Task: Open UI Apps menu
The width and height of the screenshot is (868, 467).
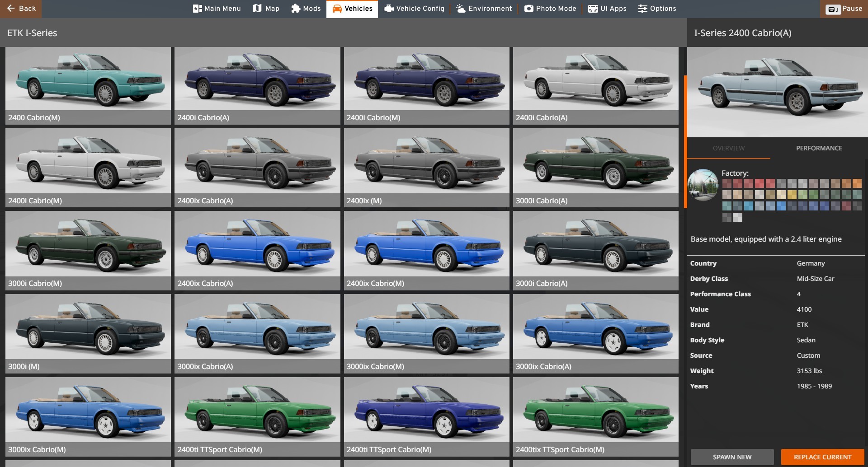Action: (607, 9)
